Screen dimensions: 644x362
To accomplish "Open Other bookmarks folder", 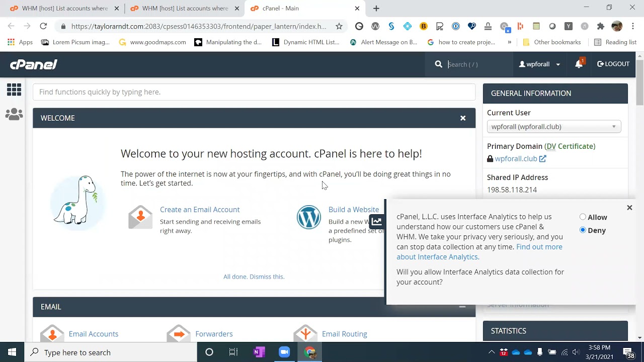I will 552,42.
